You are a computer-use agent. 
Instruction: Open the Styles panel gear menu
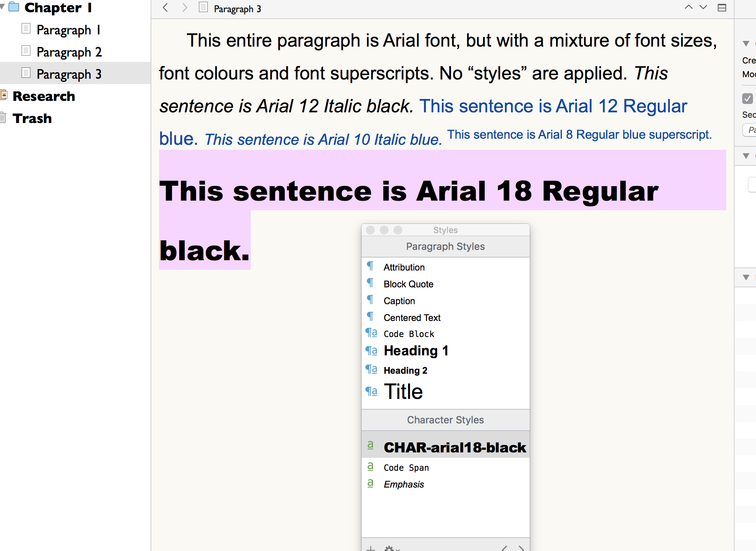click(390, 548)
